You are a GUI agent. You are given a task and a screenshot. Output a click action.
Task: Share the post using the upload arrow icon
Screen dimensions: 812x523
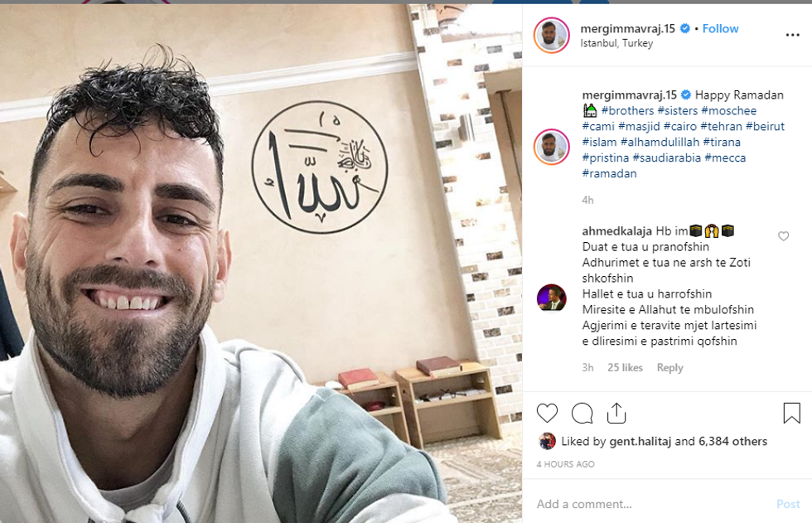(616, 413)
